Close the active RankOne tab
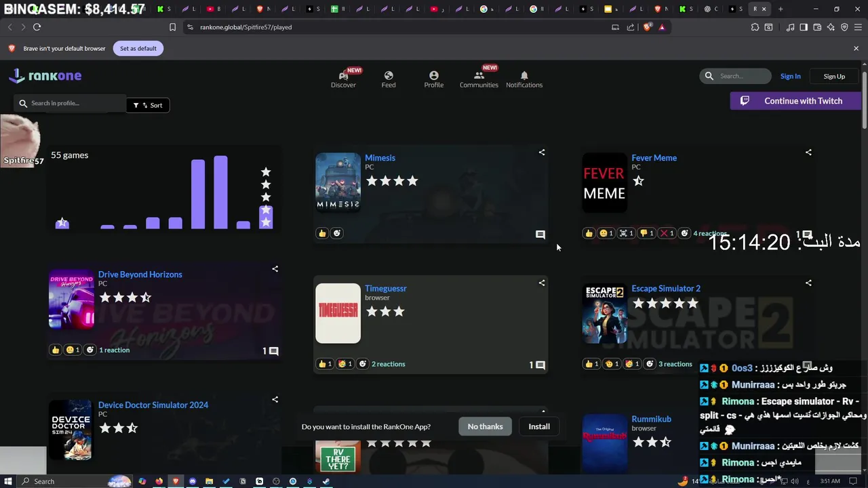Screen dimensions: 868x488 click(x=764, y=9)
